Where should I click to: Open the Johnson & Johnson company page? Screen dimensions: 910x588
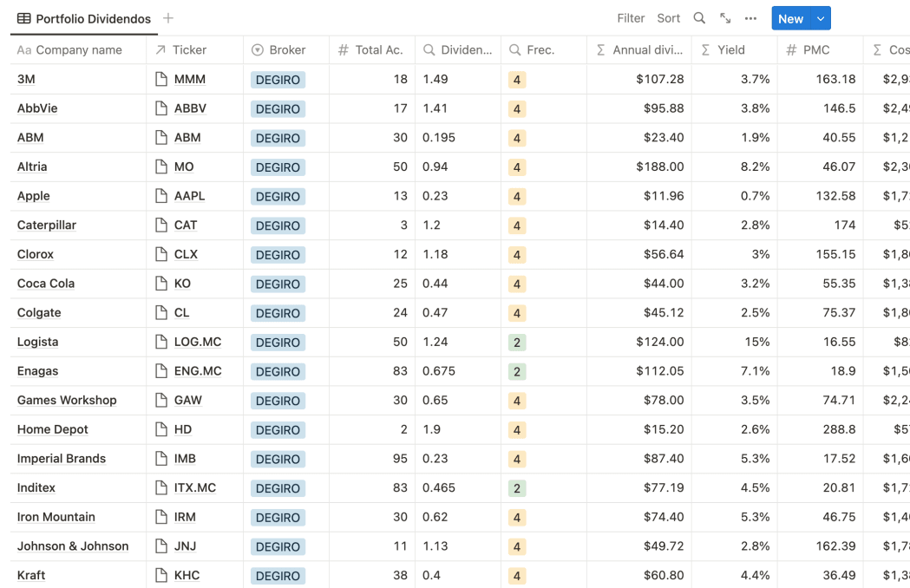point(73,546)
